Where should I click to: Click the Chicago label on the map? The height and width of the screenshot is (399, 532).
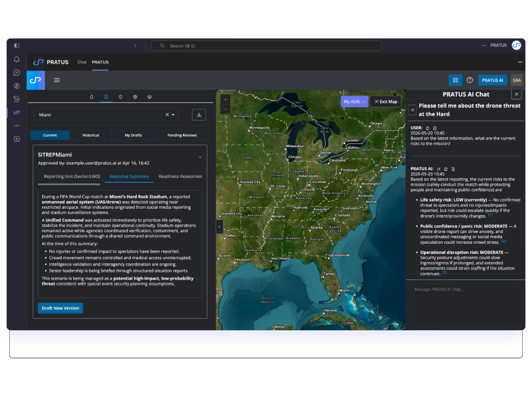click(295, 156)
